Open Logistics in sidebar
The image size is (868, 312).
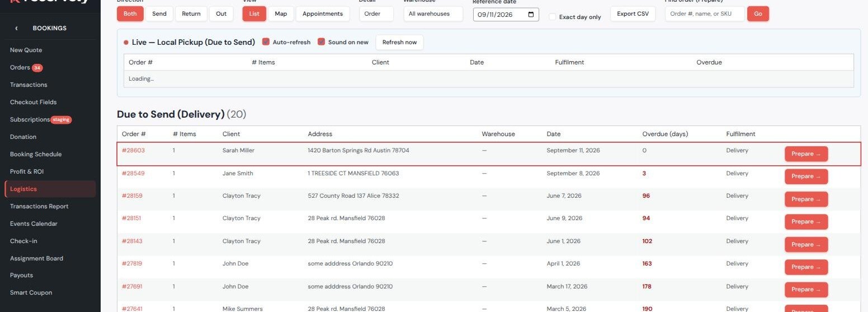tap(50, 189)
